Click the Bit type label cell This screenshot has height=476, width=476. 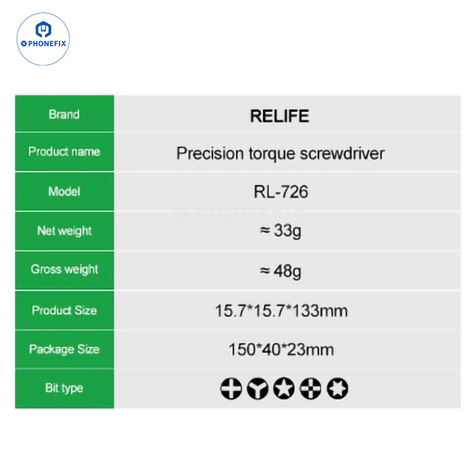coord(64,388)
